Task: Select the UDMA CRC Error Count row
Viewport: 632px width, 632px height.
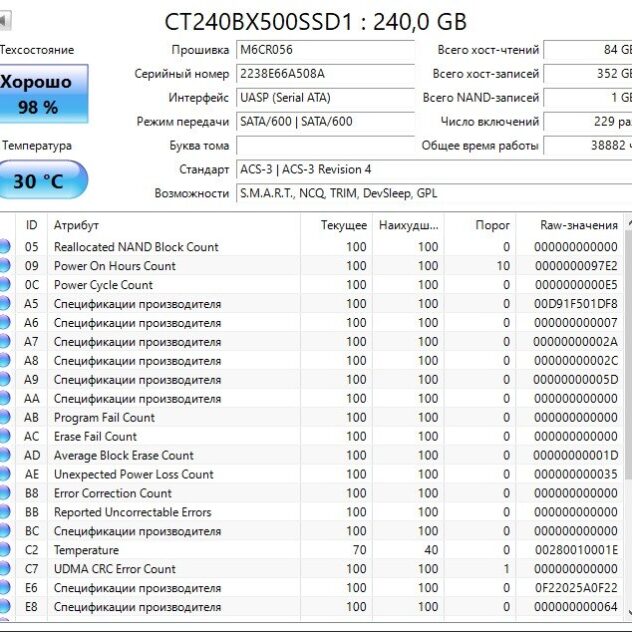Action: coord(312,568)
